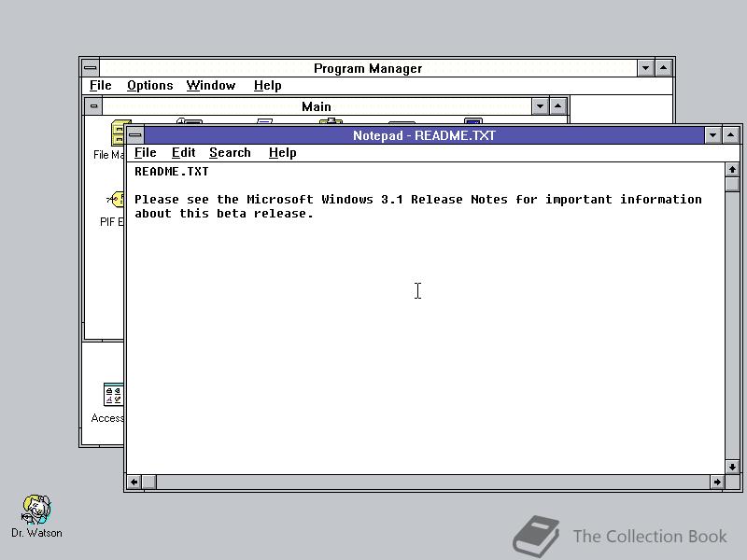Click the Notepad - README.TXT title bar
This screenshot has height=560, width=747.
[x=425, y=135]
